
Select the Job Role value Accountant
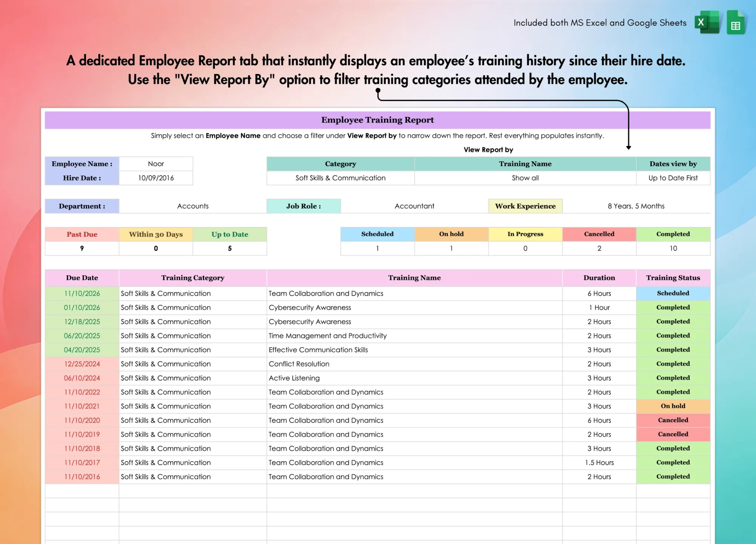[415, 206]
